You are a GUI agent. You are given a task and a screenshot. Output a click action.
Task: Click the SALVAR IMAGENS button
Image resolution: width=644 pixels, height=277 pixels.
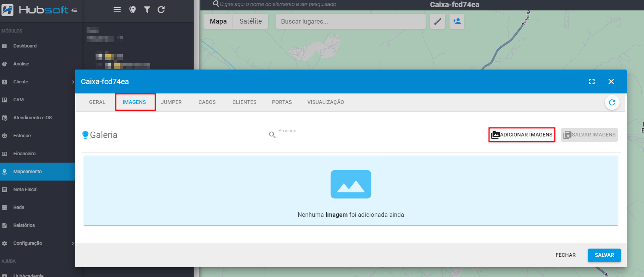[589, 135]
